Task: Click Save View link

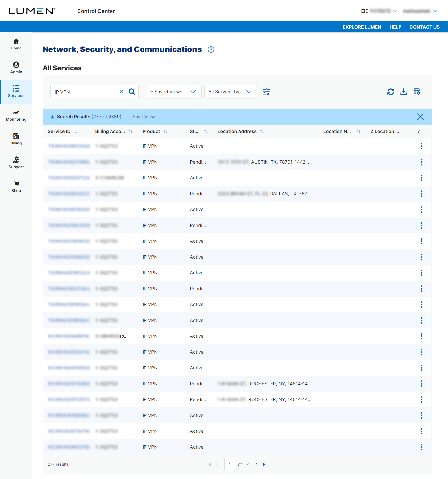Action: tap(144, 117)
